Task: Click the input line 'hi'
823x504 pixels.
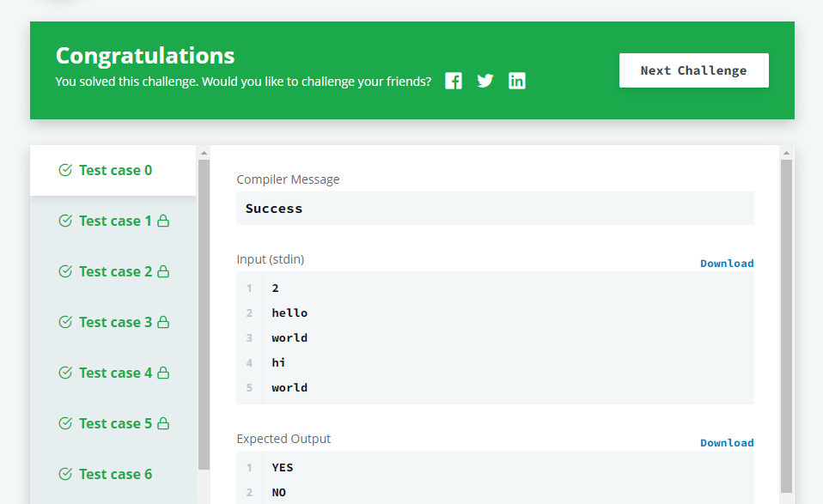Action: pos(278,363)
